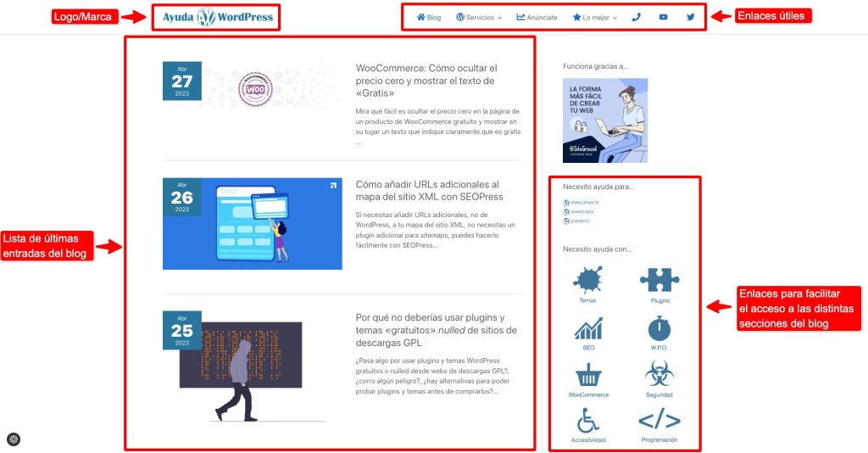Open the SEOPress XML sitemap article title
Screen dimensions: 868x453
tap(429, 191)
